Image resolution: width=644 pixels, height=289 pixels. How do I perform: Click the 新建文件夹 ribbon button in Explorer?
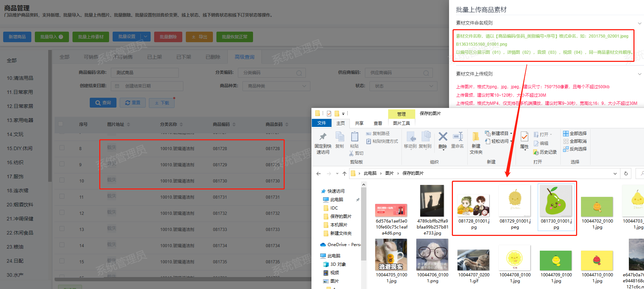[476, 143]
